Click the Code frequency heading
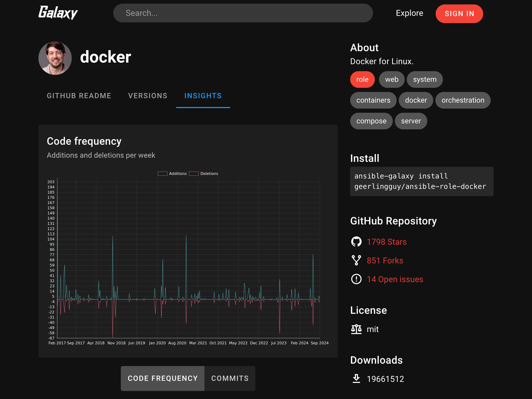The image size is (532, 399). pos(84,141)
